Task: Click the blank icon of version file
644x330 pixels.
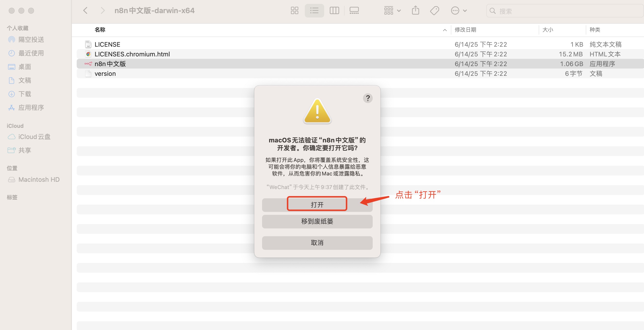Action: point(88,74)
